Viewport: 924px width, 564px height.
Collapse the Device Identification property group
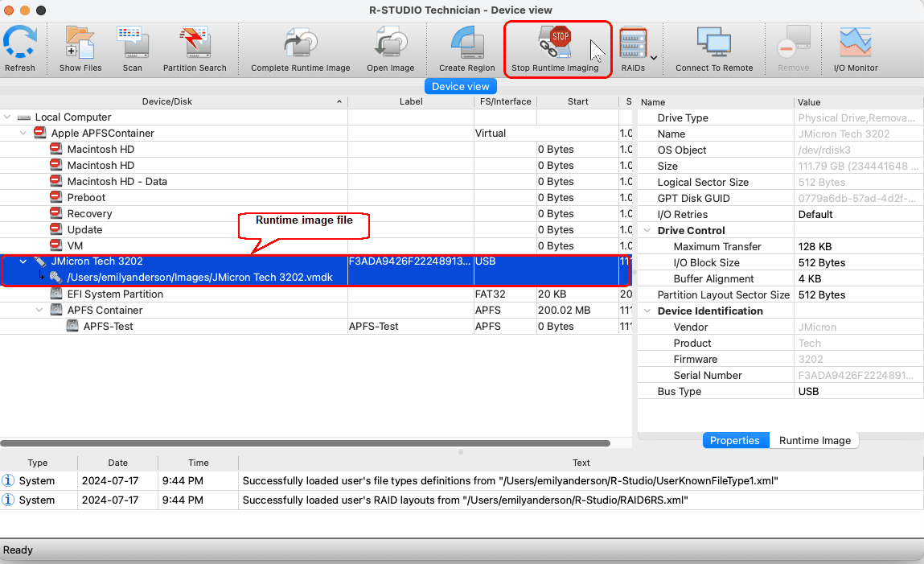(x=647, y=311)
